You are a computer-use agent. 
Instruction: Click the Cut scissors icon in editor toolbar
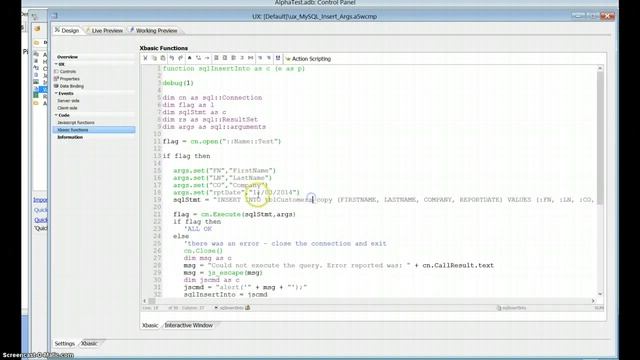[145, 58]
